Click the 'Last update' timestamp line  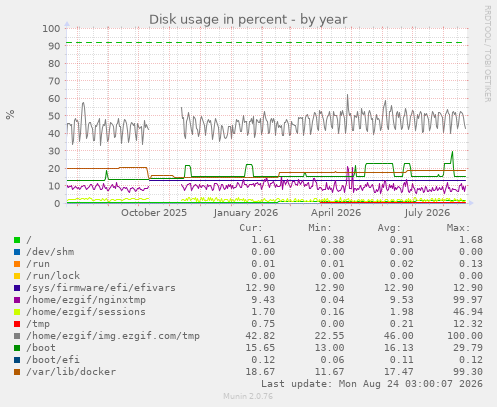click(372, 384)
